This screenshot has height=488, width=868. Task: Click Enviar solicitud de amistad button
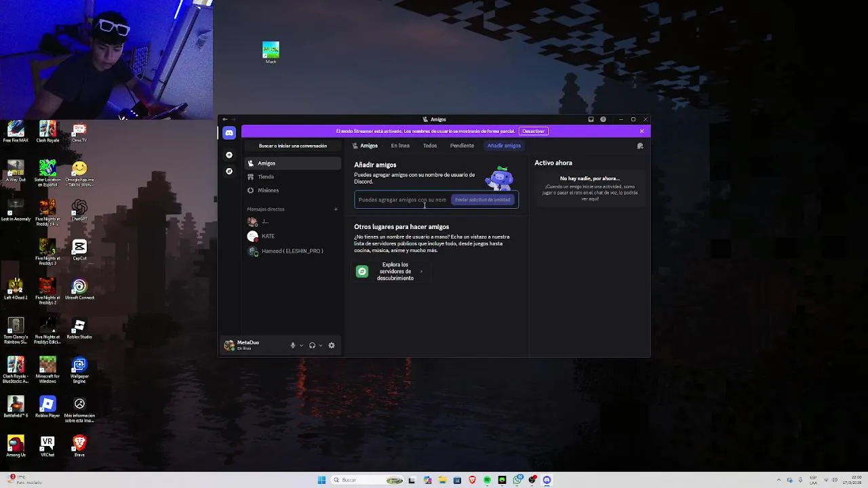tap(483, 200)
